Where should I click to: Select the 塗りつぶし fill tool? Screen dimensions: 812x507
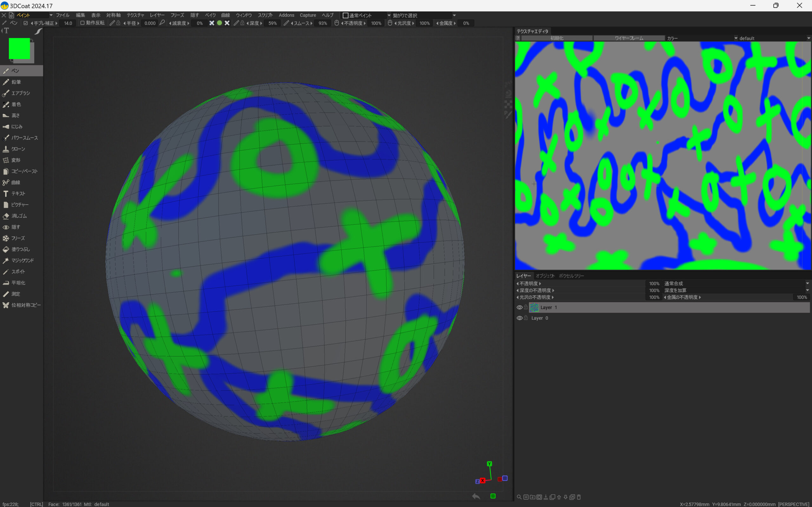(x=20, y=249)
